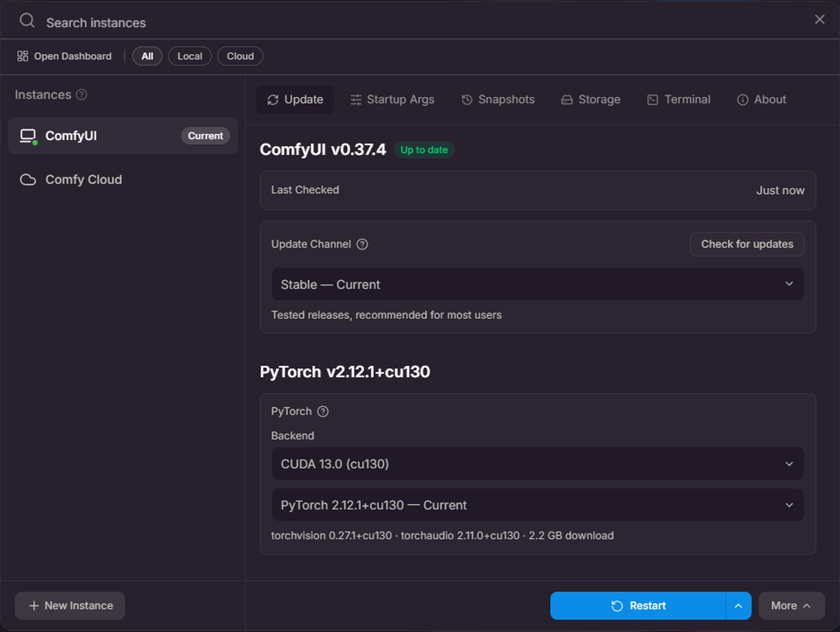The image size is (840, 632).
Task: Click the Up to date badge
Action: point(424,150)
